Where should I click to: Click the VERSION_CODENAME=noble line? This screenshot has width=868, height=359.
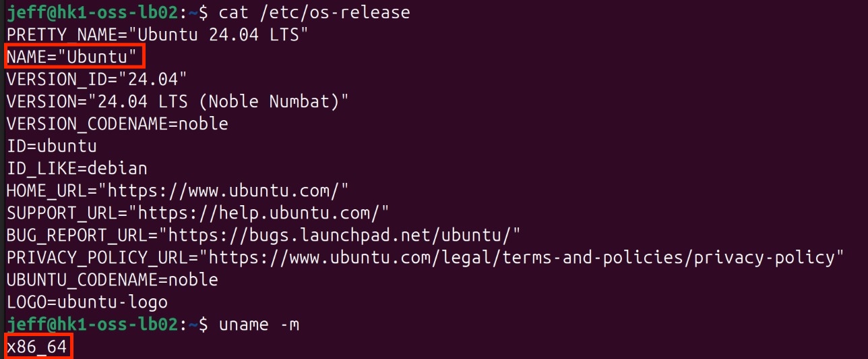coord(117,124)
